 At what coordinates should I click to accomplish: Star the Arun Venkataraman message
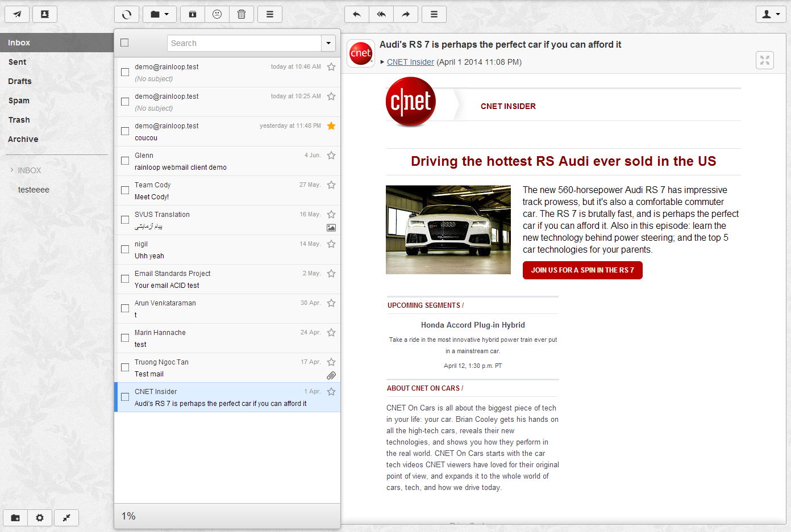(331, 303)
